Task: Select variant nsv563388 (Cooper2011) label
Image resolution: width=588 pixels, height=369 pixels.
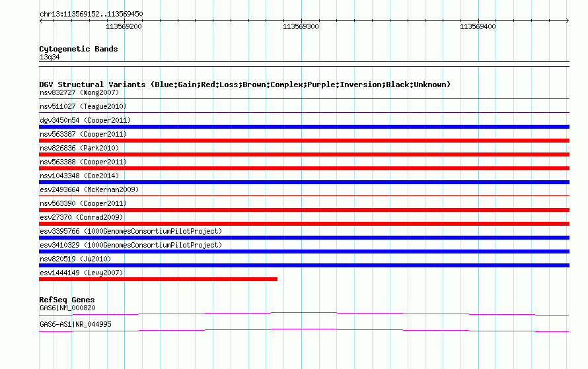Action: [x=83, y=162]
